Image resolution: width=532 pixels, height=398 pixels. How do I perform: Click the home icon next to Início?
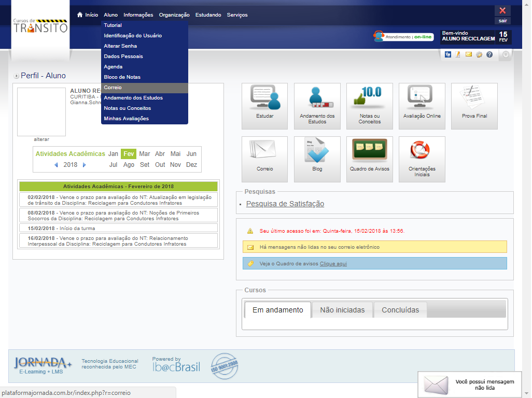[80, 15]
